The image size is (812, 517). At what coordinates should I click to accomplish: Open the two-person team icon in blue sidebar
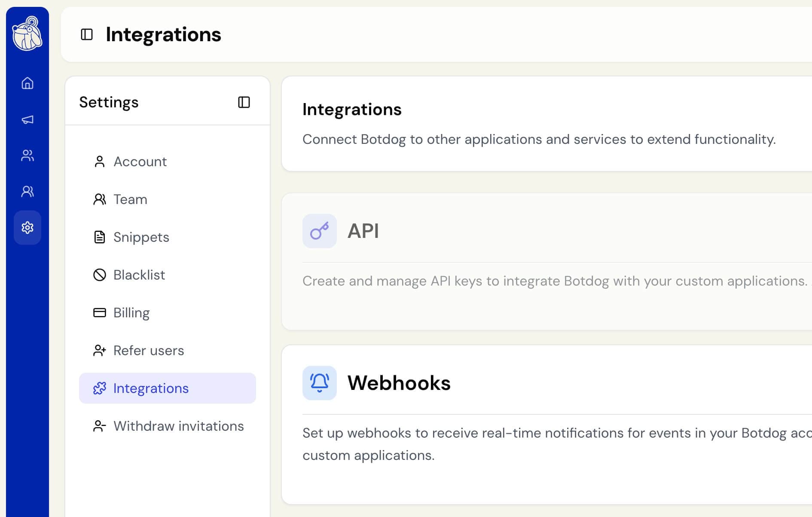click(27, 191)
